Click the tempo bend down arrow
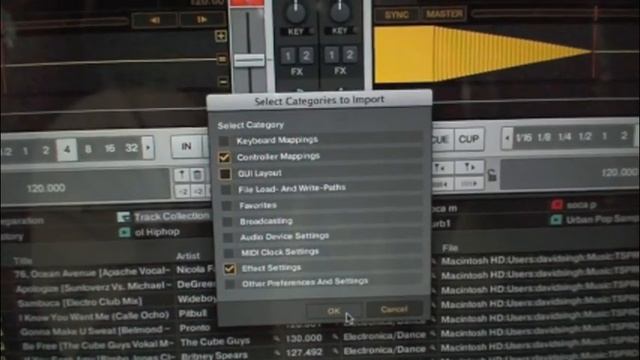 pyautogui.click(x=155, y=20)
